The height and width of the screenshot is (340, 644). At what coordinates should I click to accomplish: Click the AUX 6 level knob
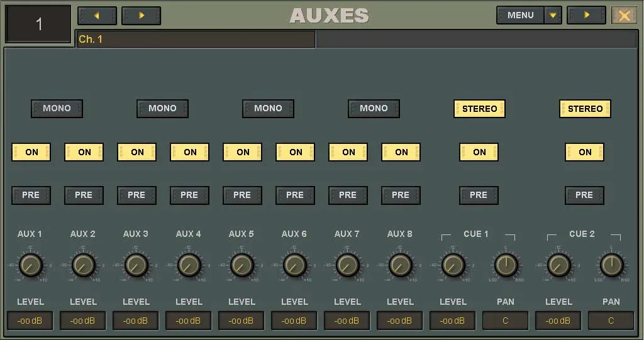coord(294,265)
